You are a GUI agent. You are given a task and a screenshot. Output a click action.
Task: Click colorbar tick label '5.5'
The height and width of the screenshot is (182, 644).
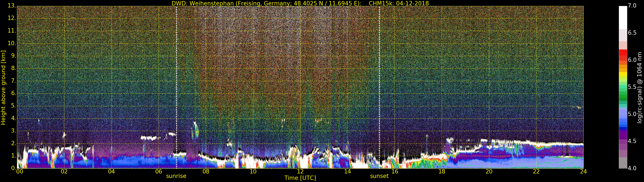pyautogui.click(x=632, y=87)
